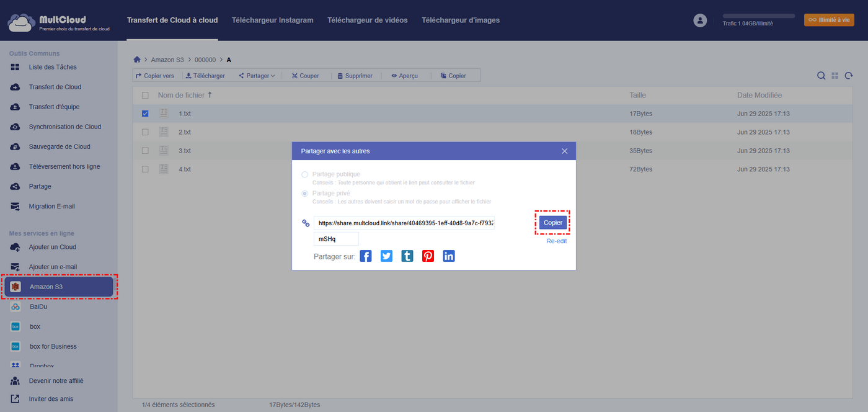Screen dimensions: 868x412
Task: Check the 3.txt checkbox
Action: click(145, 151)
